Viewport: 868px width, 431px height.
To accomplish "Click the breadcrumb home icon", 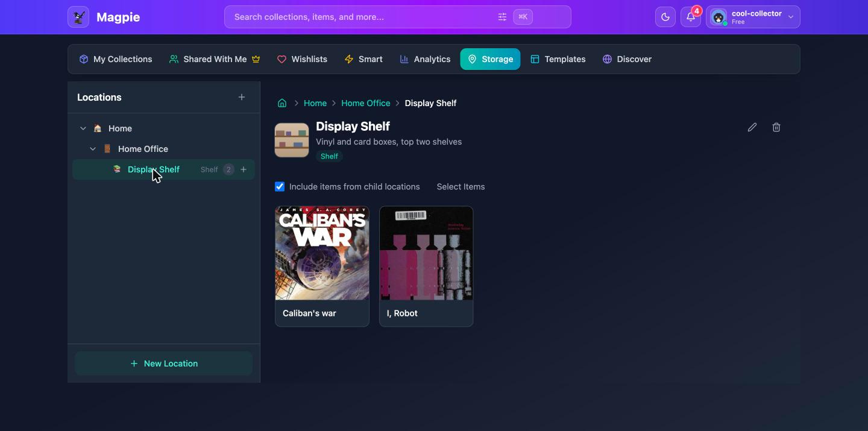I will (x=282, y=103).
